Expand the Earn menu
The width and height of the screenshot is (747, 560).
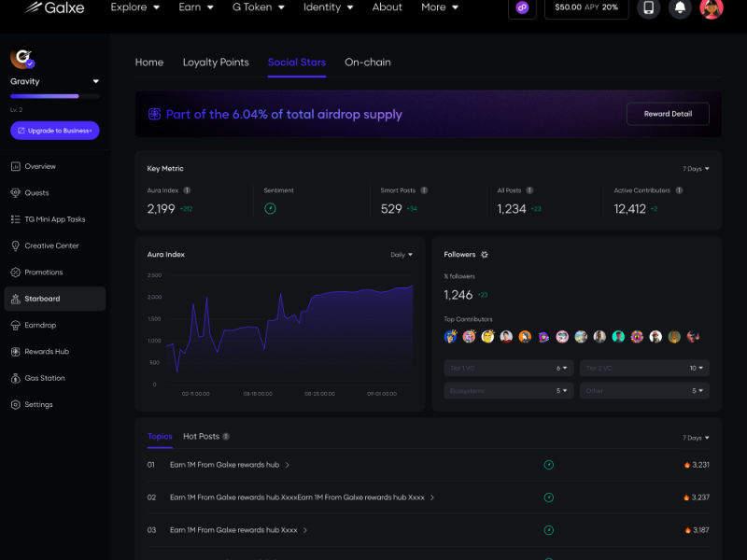196,7
